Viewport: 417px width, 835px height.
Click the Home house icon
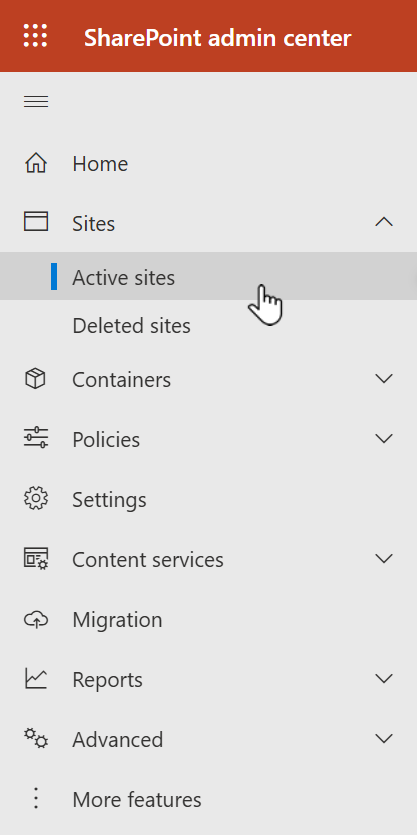coord(36,163)
